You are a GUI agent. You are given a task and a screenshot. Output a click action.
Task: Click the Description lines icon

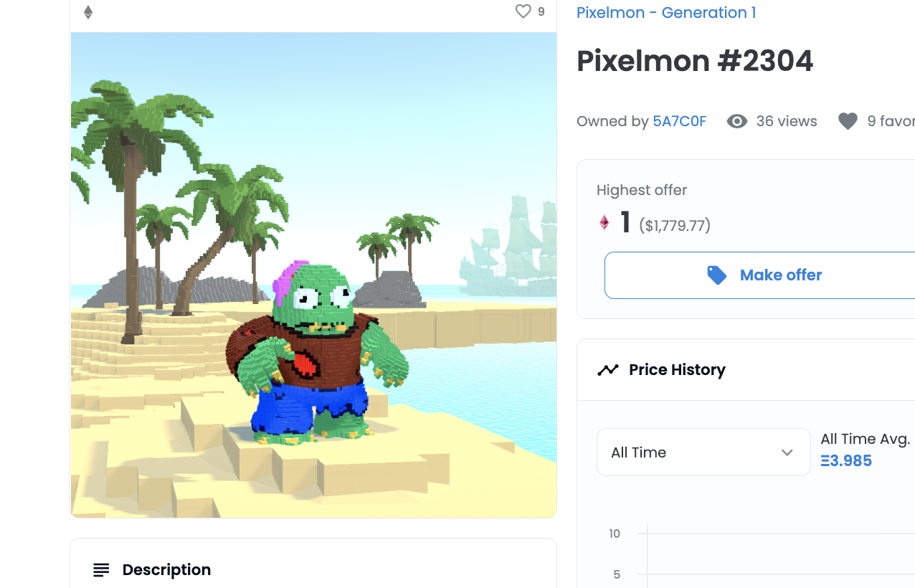click(x=101, y=570)
